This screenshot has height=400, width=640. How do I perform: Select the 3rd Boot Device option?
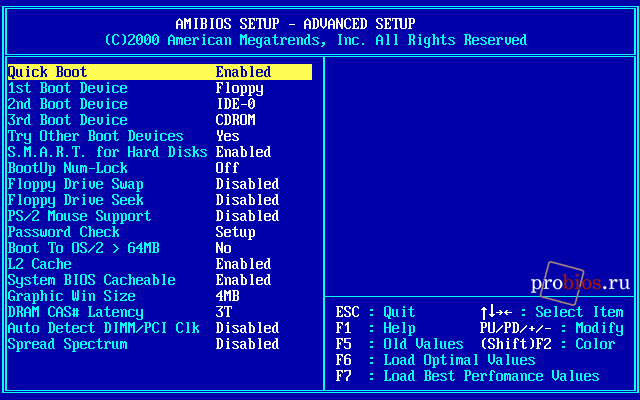[x=68, y=120]
